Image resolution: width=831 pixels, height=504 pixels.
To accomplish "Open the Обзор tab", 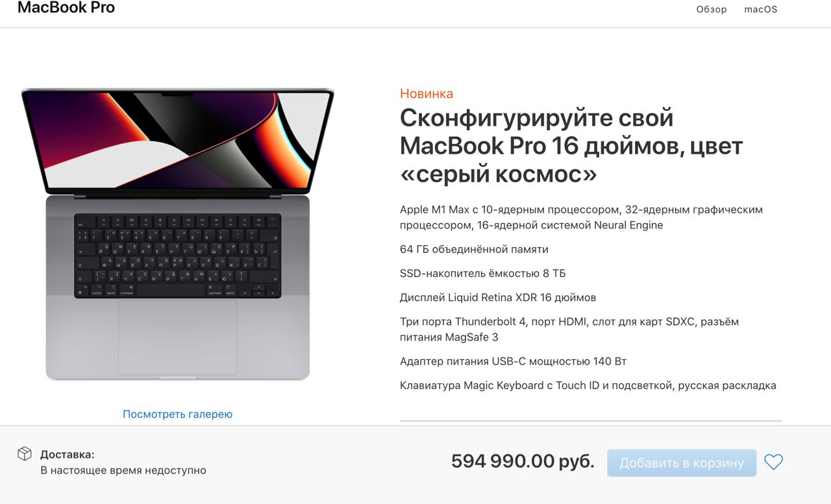I will coord(712,9).
